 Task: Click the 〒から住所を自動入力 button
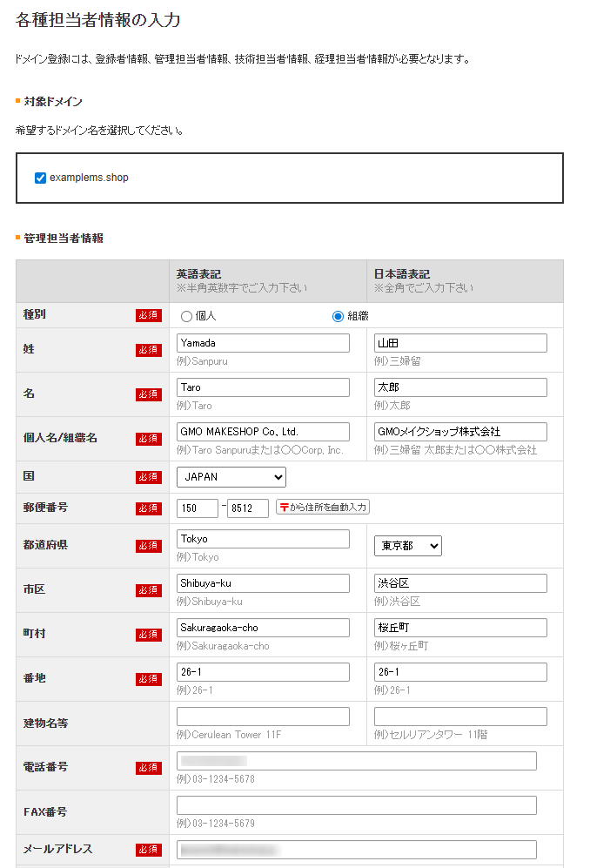tap(323, 507)
